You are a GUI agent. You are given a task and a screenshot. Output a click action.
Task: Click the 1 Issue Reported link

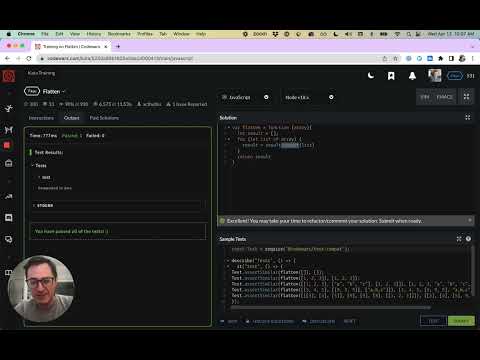click(187, 104)
